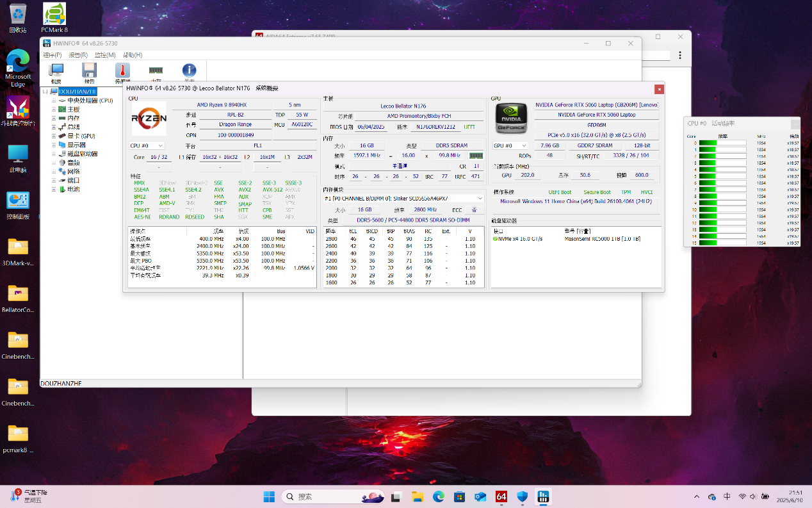This screenshot has height=508, width=812.
Task: Click the taskbar search box
Action: (333, 496)
